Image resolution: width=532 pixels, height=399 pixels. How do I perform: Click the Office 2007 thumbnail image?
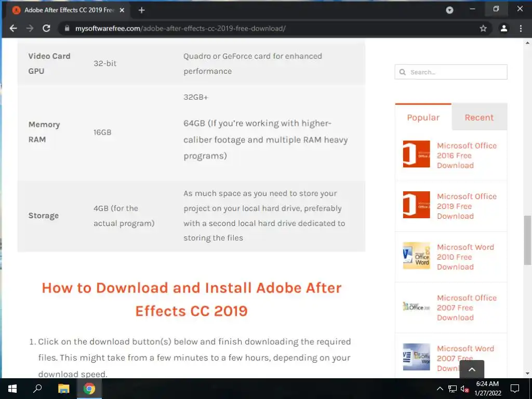click(416, 307)
